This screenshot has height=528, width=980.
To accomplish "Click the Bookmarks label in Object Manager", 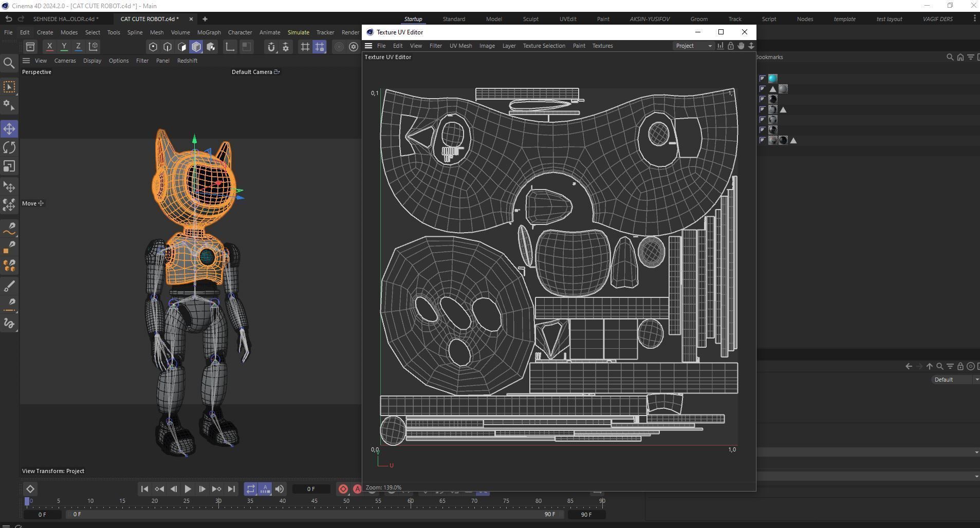I will pos(769,57).
